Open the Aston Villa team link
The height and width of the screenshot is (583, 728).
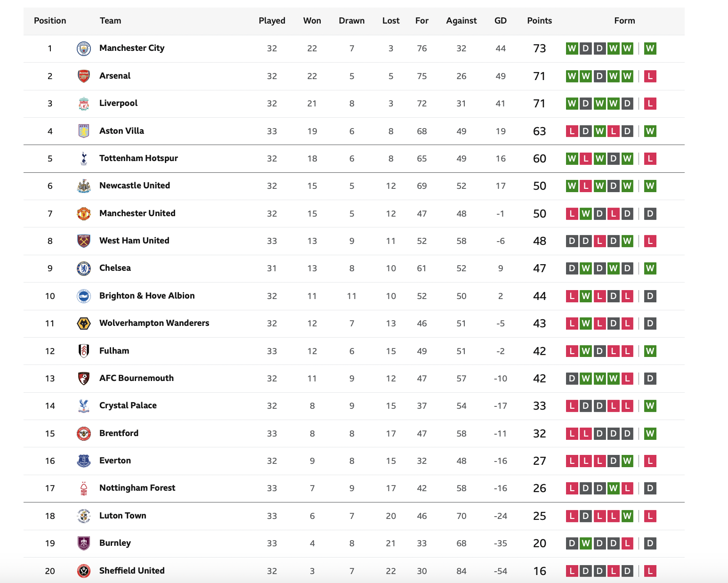tap(121, 131)
